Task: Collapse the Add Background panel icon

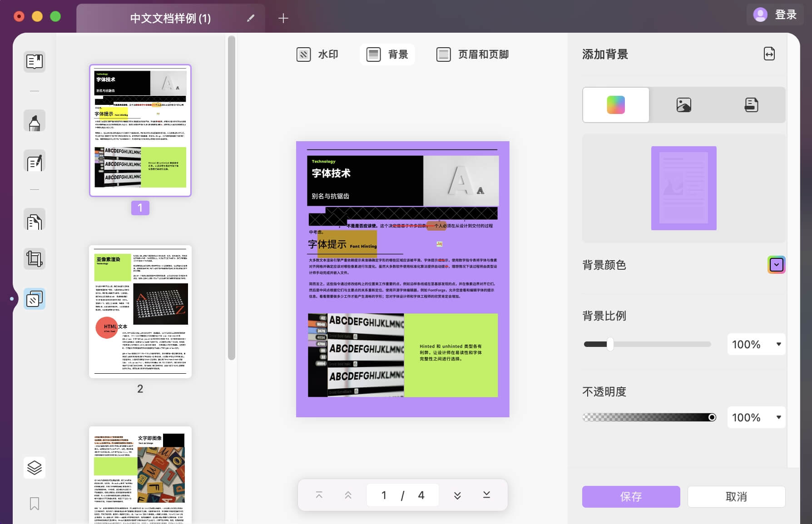Action: (769, 54)
